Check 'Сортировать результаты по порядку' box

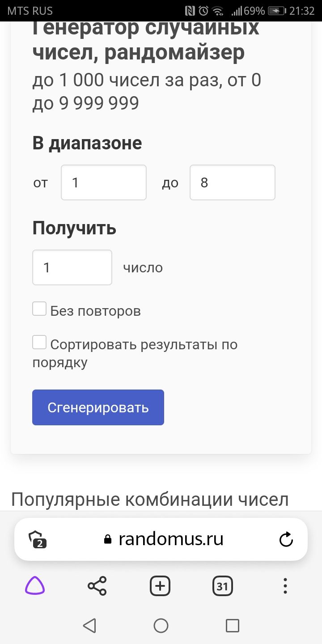pos(39,343)
